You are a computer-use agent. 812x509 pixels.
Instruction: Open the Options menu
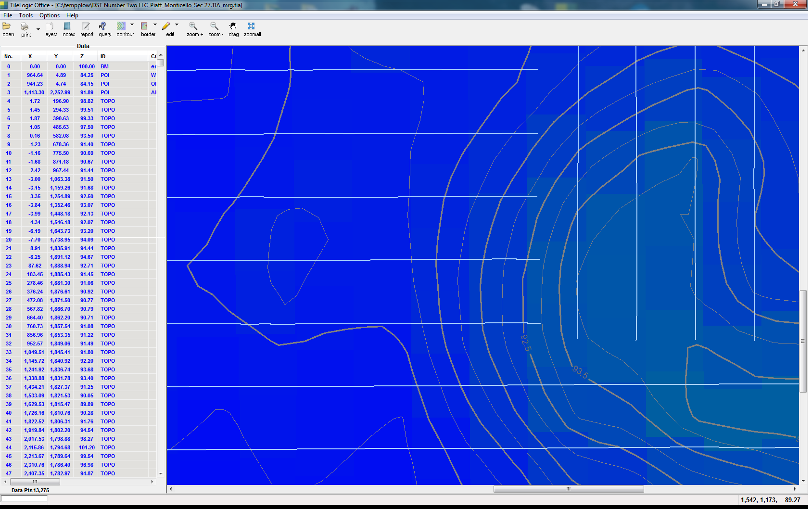(x=50, y=15)
